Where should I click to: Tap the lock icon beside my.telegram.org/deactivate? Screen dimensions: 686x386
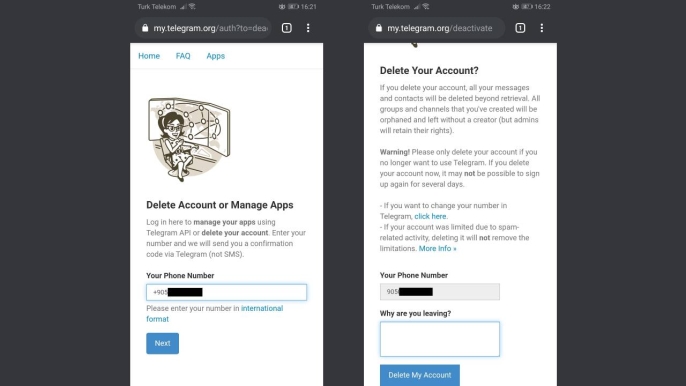click(x=379, y=28)
